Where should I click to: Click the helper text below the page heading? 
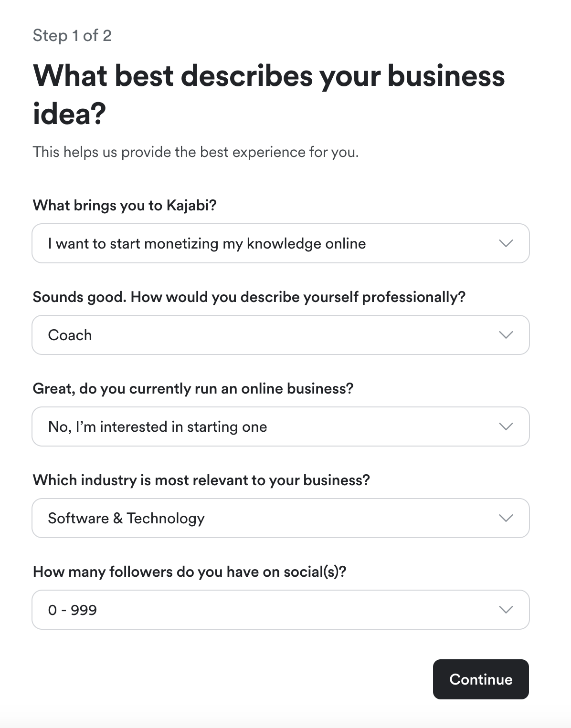click(x=196, y=153)
